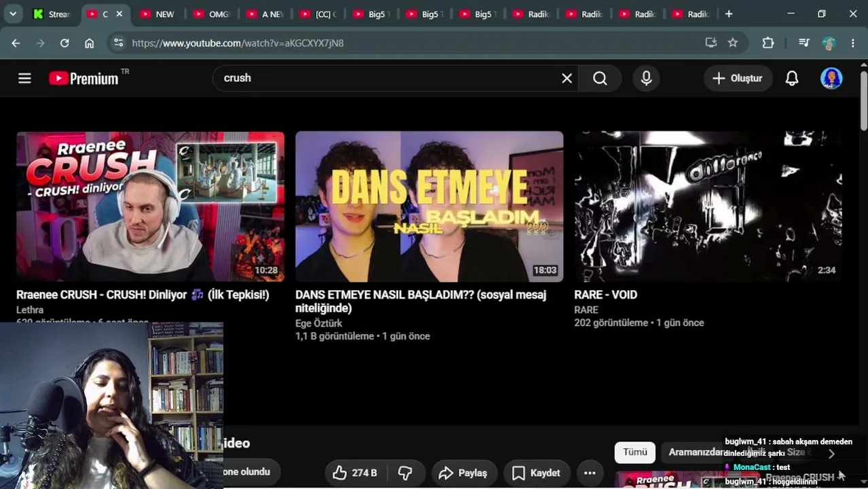Open title 'RARE - VOID'
Screen dimensions: 868x489
606,295
